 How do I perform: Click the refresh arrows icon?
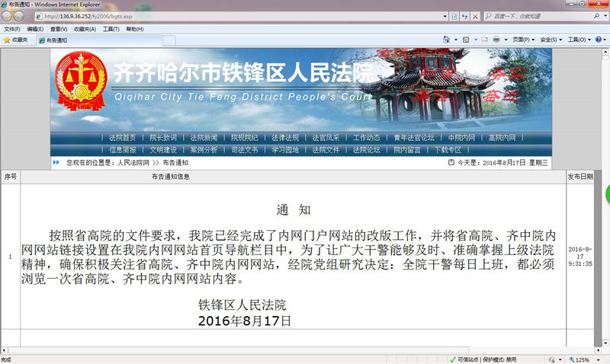tap(464, 16)
